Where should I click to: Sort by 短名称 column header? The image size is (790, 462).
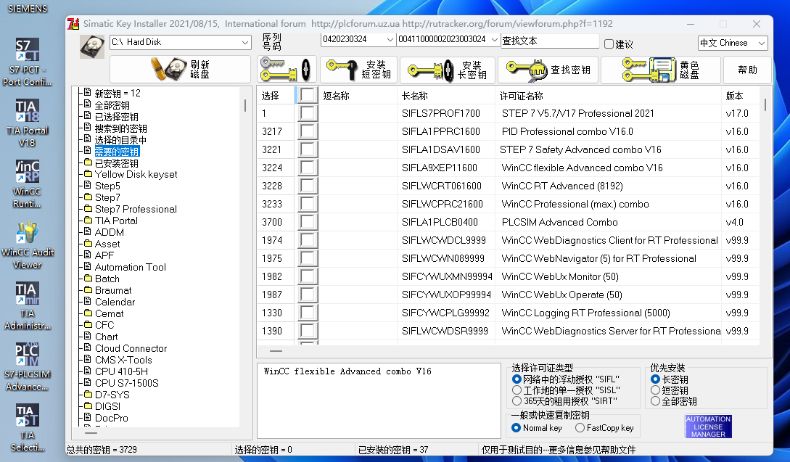click(357, 96)
